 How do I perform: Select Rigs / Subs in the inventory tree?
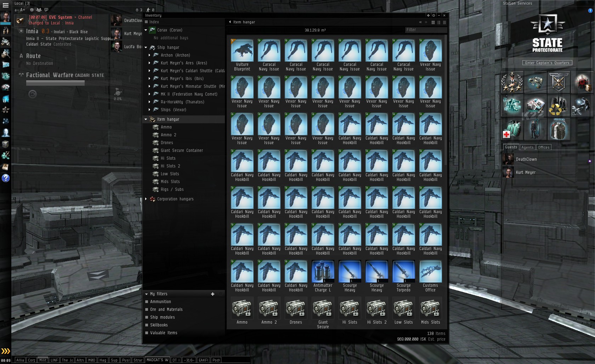point(172,189)
